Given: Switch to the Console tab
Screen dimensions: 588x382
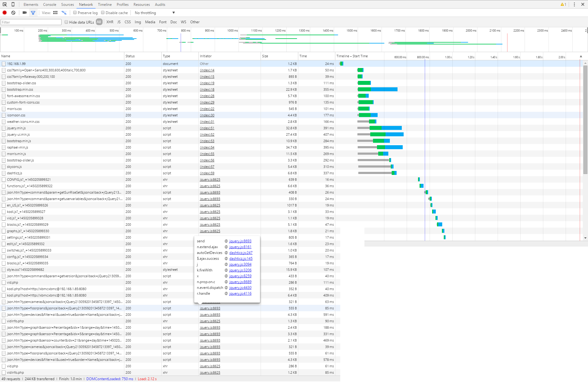Looking at the screenshot, I should point(50,4).
